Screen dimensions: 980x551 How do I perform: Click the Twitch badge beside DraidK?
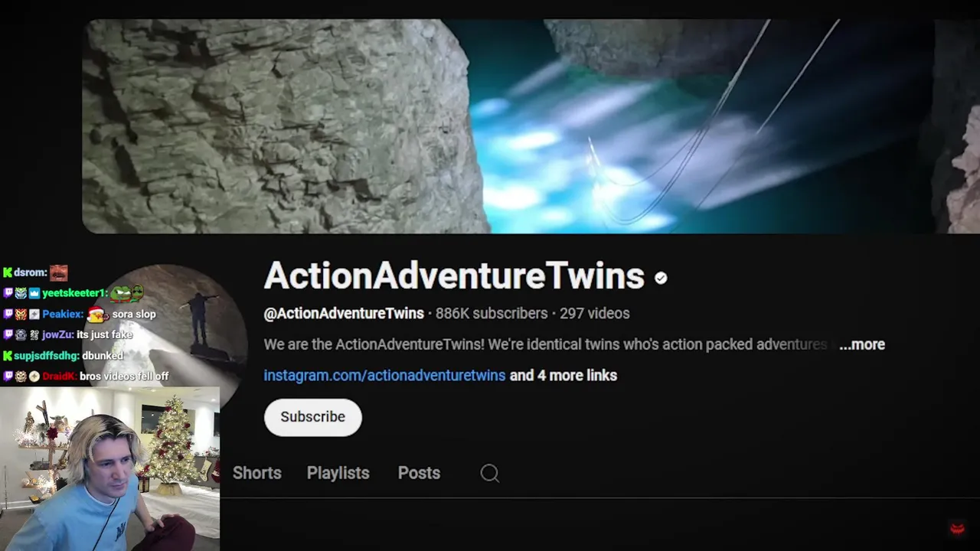(x=8, y=377)
